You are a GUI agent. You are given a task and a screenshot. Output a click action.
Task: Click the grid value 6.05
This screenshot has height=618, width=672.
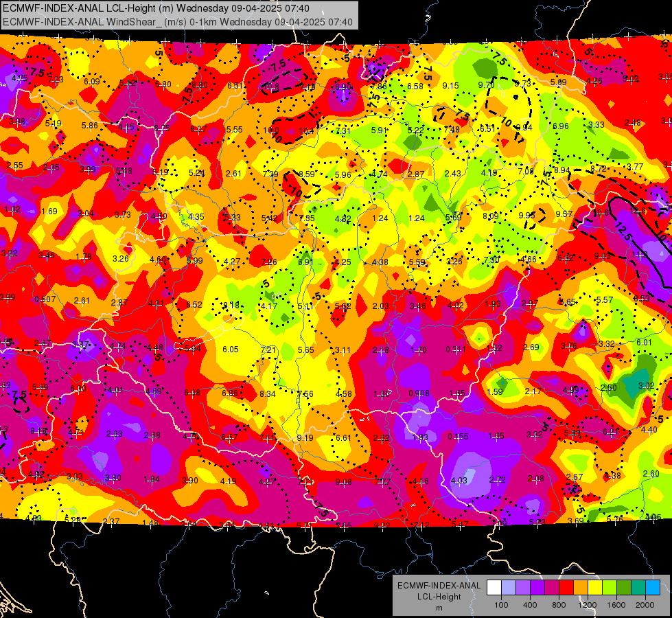231,350
